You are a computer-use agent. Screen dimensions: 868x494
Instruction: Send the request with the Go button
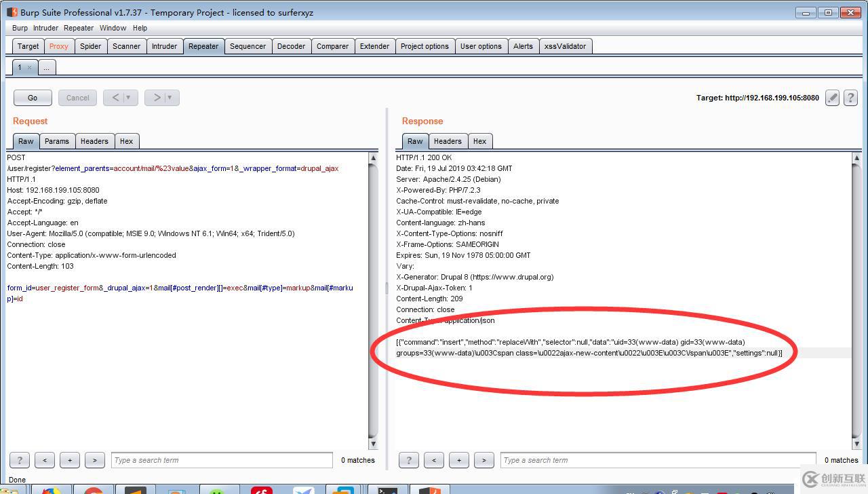click(33, 98)
